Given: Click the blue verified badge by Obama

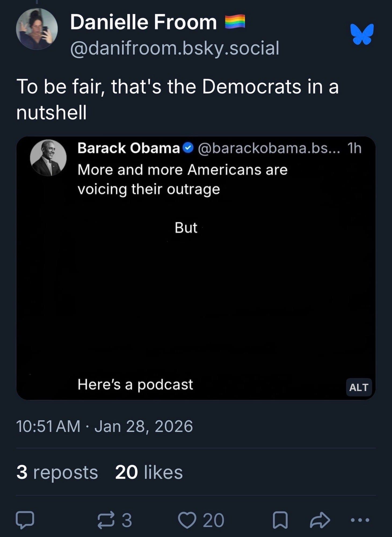Looking at the screenshot, I should (188, 148).
